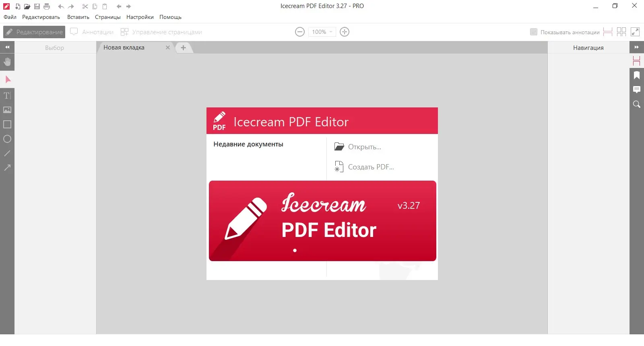Viewport: 644px width, 346px height.
Task: Click the open folder icon in the title bar
Action: click(x=27, y=6)
